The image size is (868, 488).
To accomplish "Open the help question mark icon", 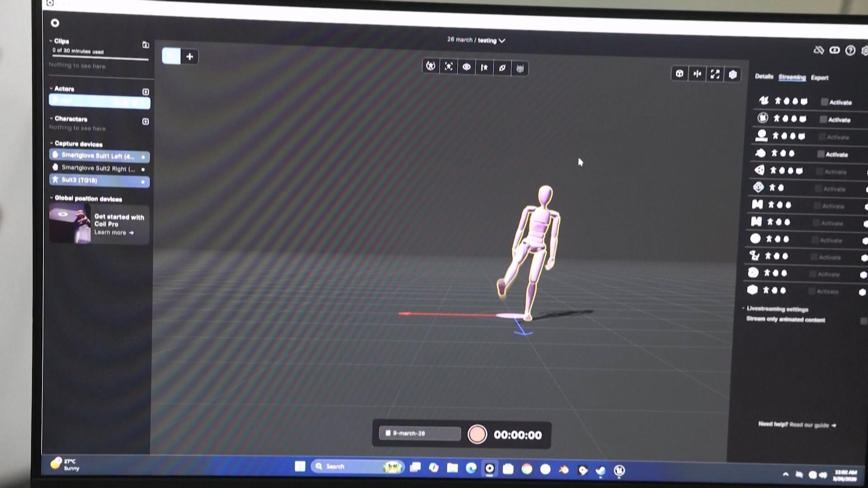I will point(850,51).
